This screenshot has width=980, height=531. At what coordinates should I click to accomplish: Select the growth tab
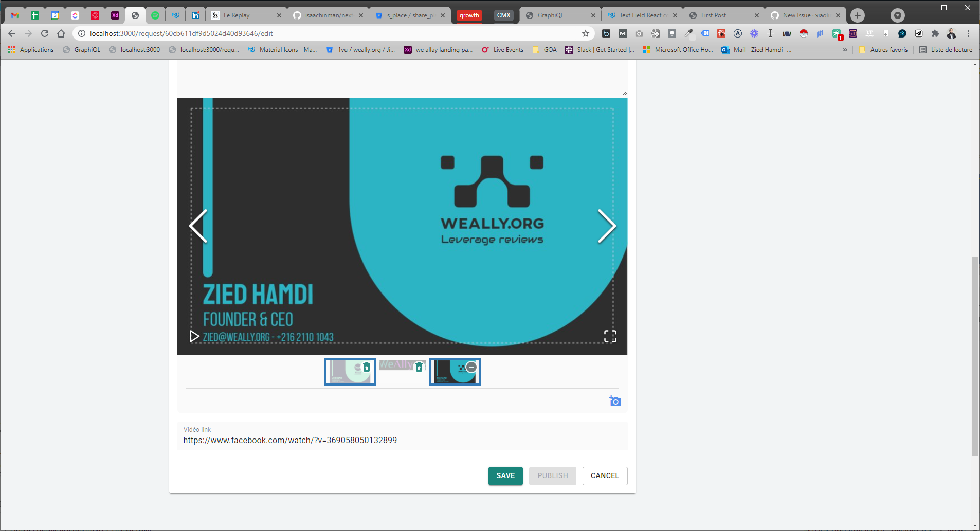click(x=468, y=15)
